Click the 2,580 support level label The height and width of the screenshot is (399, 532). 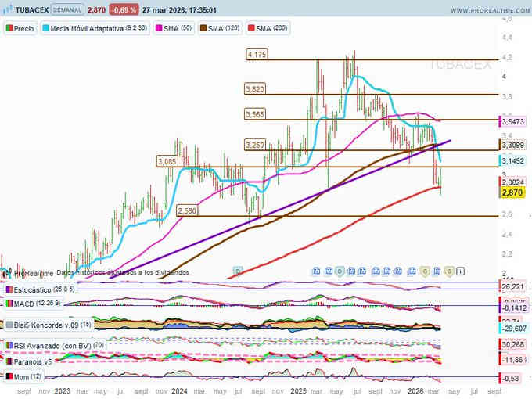[186, 211]
